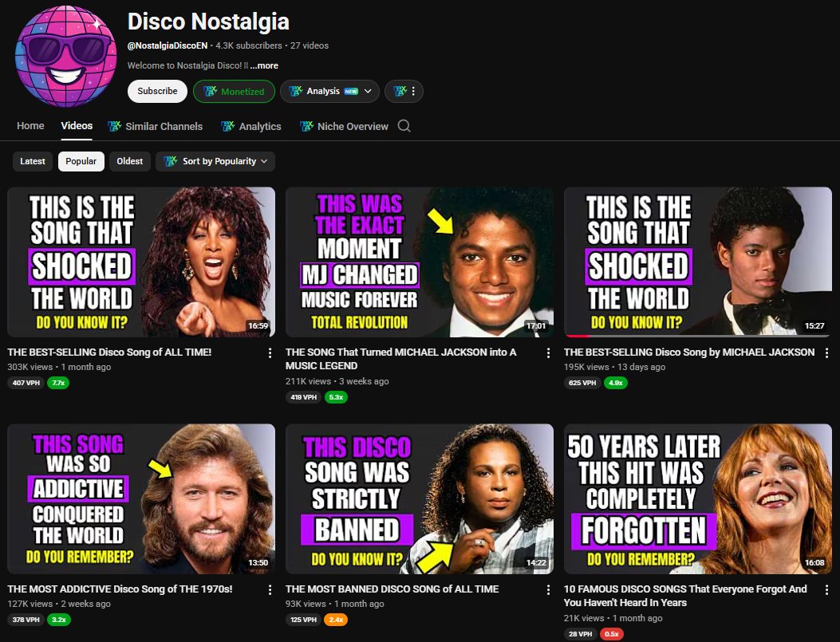
Task: Play the STRICTLY BANNED thumbnail
Action: (420, 499)
